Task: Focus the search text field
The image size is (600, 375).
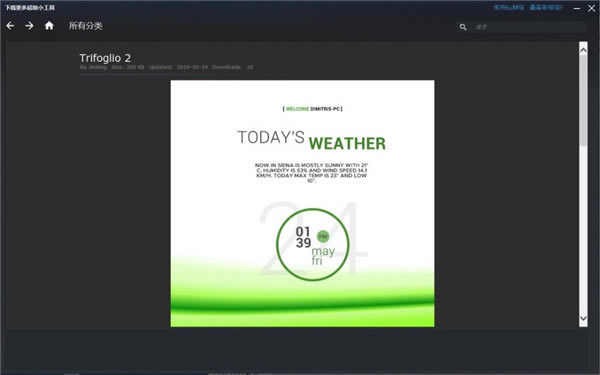Action: click(x=530, y=27)
